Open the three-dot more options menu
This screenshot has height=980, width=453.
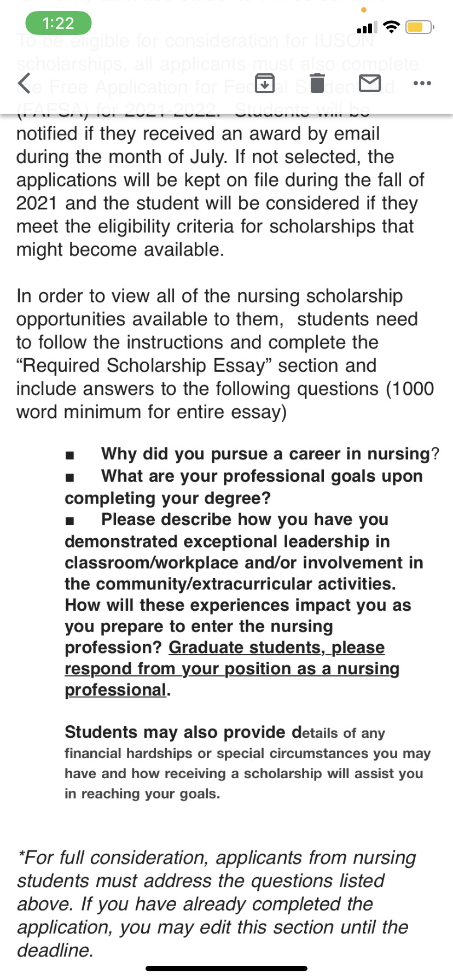click(x=422, y=83)
